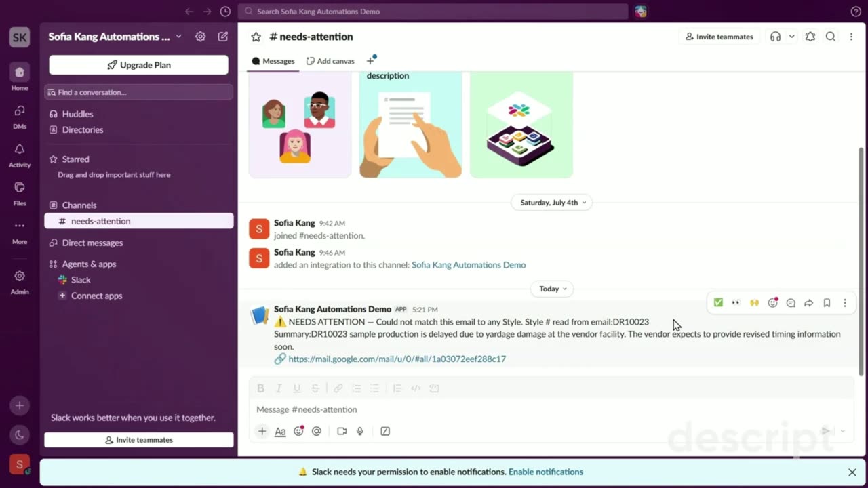This screenshot has width=868, height=488.
Task: Toggle bulleted list formatting
Action: point(374,388)
